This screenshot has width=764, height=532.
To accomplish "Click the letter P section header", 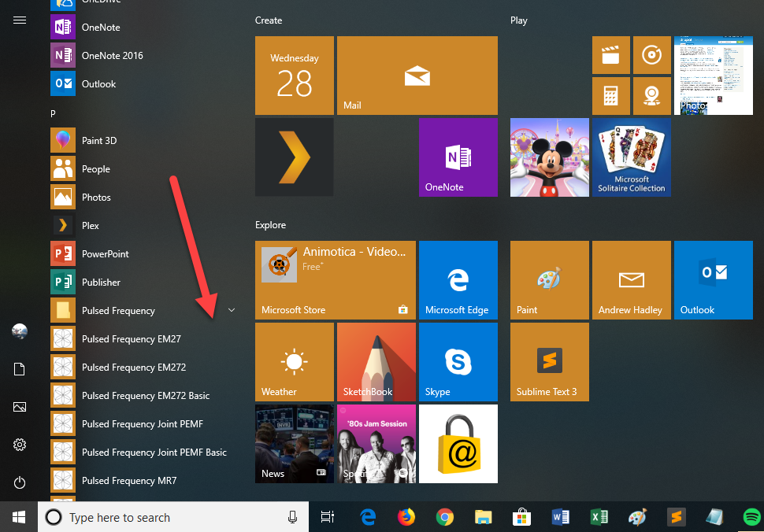I will [53, 113].
